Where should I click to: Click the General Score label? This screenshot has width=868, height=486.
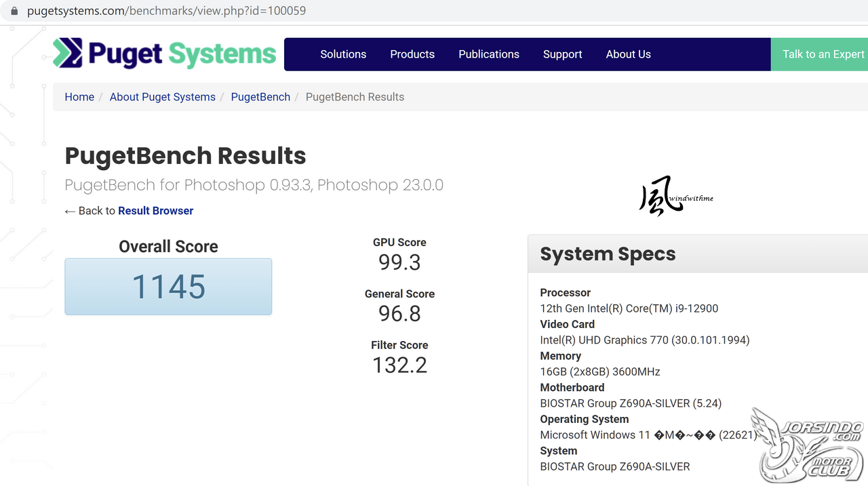click(399, 293)
